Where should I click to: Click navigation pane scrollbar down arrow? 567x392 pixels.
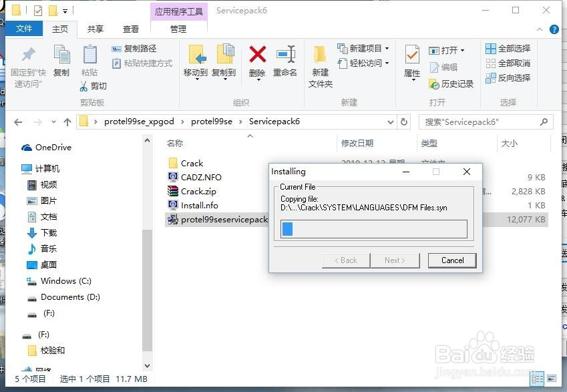(147, 365)
